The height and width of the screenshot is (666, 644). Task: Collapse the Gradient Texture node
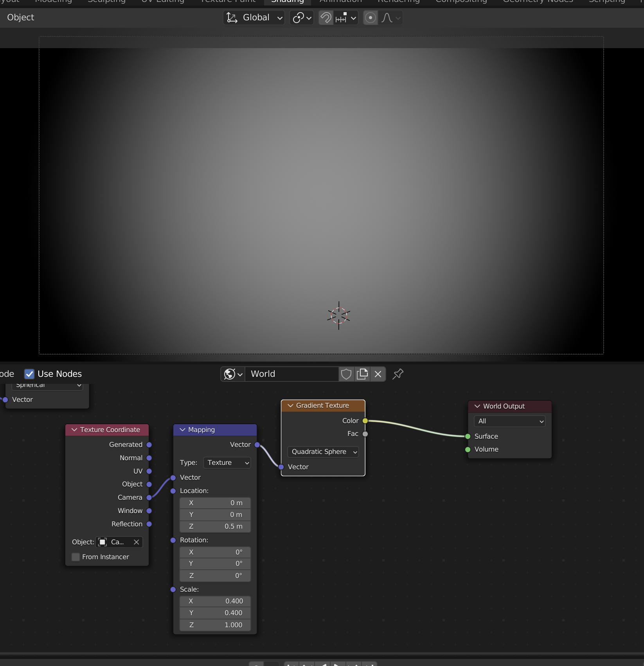click(x=290, y=405)
